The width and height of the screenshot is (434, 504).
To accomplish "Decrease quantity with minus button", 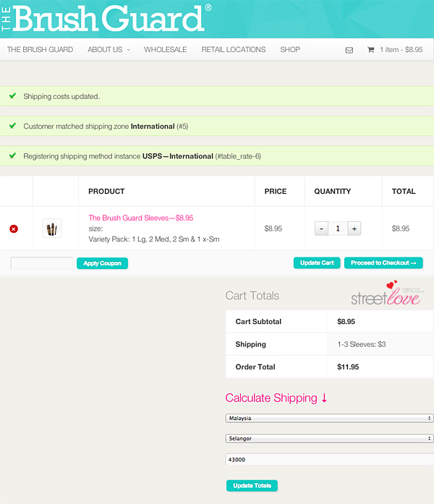I will 321,228.
